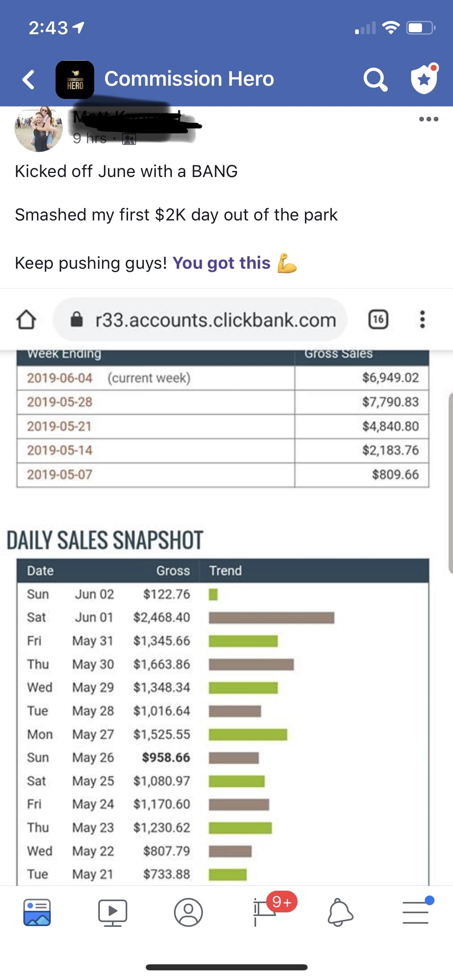Viewport: 453px width, 980px height.
Task: Tap the group shield star badge icon
Action: [424, 78]
